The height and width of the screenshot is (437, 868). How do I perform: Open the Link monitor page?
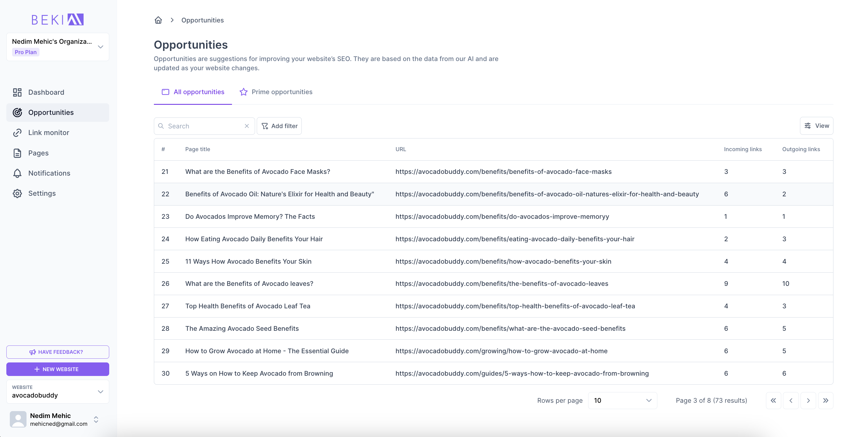click(x=48, y=133)
